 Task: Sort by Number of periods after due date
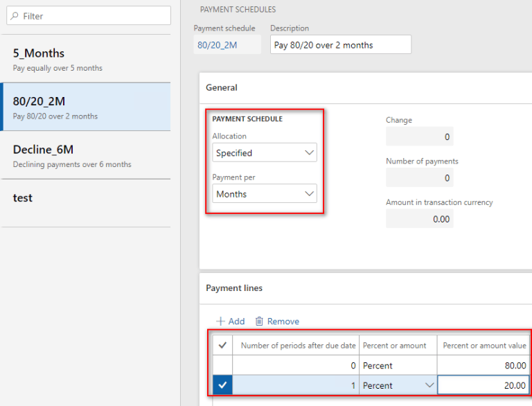click(296, 345)
